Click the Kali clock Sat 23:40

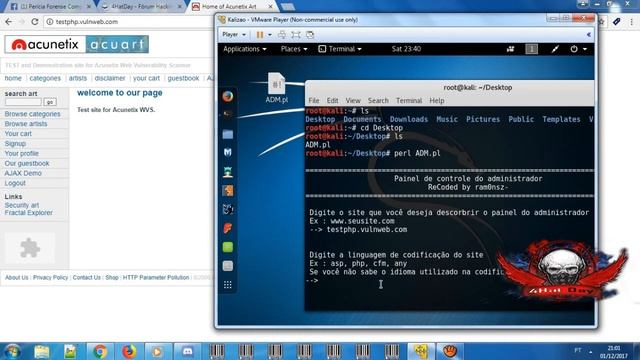point(406,49)
